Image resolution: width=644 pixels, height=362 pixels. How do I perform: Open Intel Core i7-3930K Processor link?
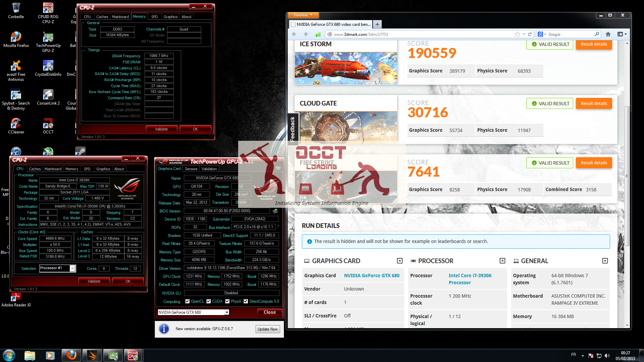(470, 279)
